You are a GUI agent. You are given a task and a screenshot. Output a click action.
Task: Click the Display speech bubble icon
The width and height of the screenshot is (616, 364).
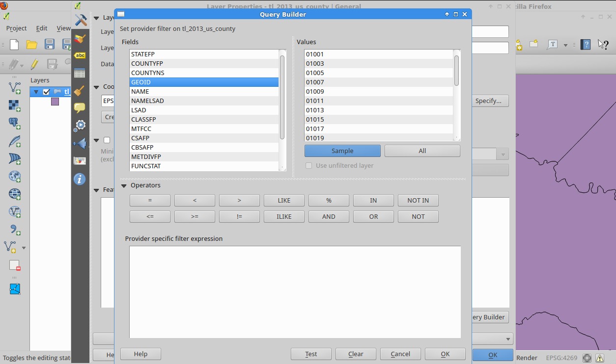80,108
